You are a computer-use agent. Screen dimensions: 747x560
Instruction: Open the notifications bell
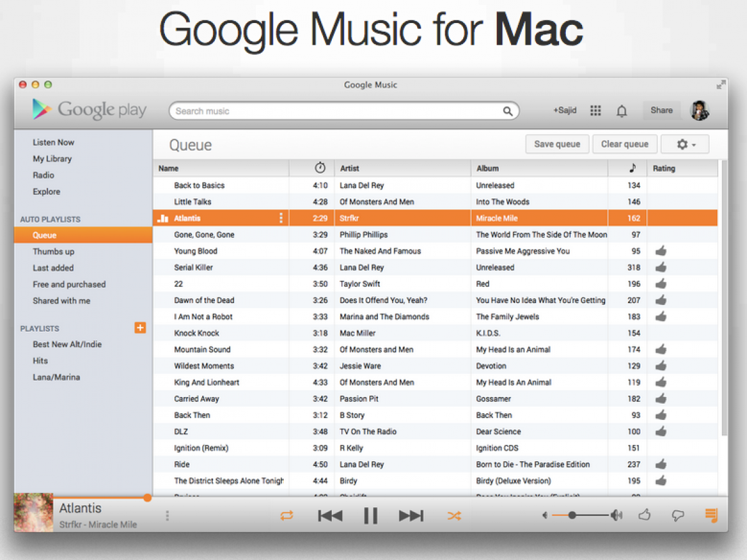pyautogui.click(x=621, y=111)
